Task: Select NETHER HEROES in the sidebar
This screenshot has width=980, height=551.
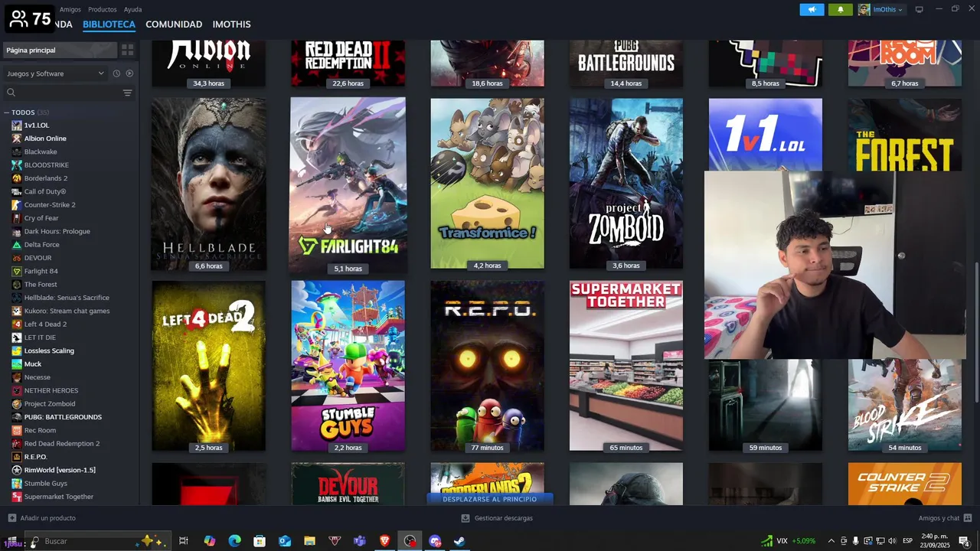Action: (x=51, y=390)
